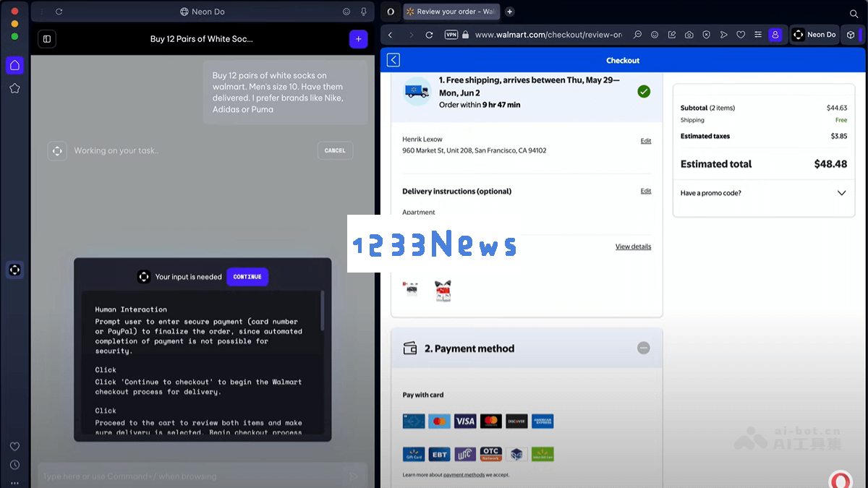The width and height of the screenshot is (868, 488).
Task: Click the smiley feedback icon in the Neon Do title bar
Action: click(346, 12)
